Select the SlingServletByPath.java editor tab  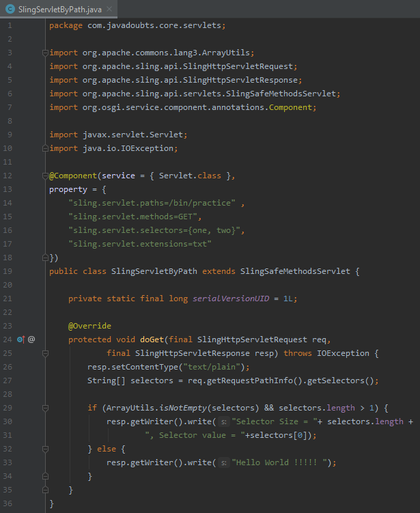click(x=59, y=9)
